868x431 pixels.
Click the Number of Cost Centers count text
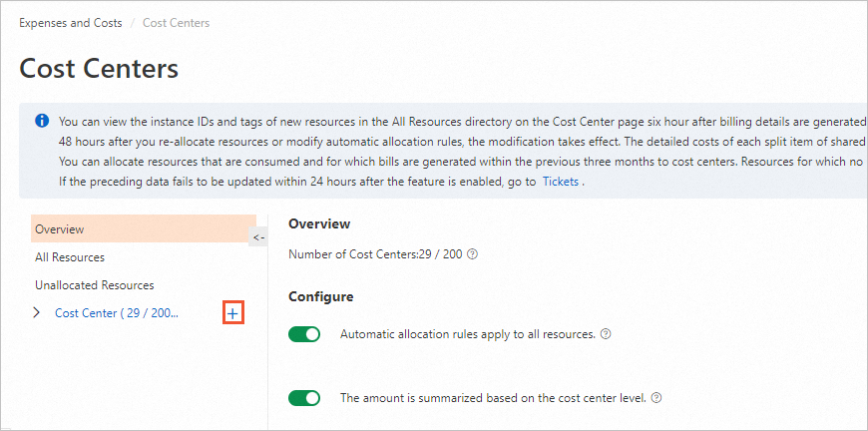click(x=375, y=254)
